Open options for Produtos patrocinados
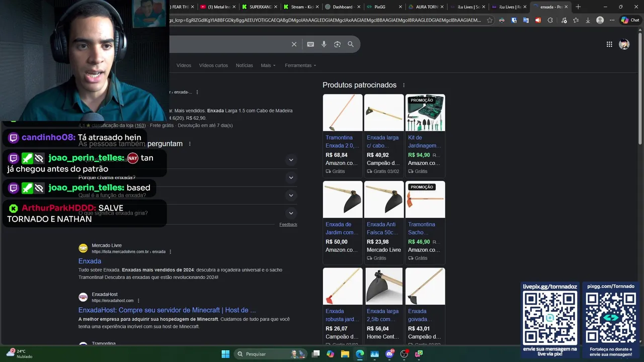The height and width of the screenshot is (362, 644). [x=404, y=85]
